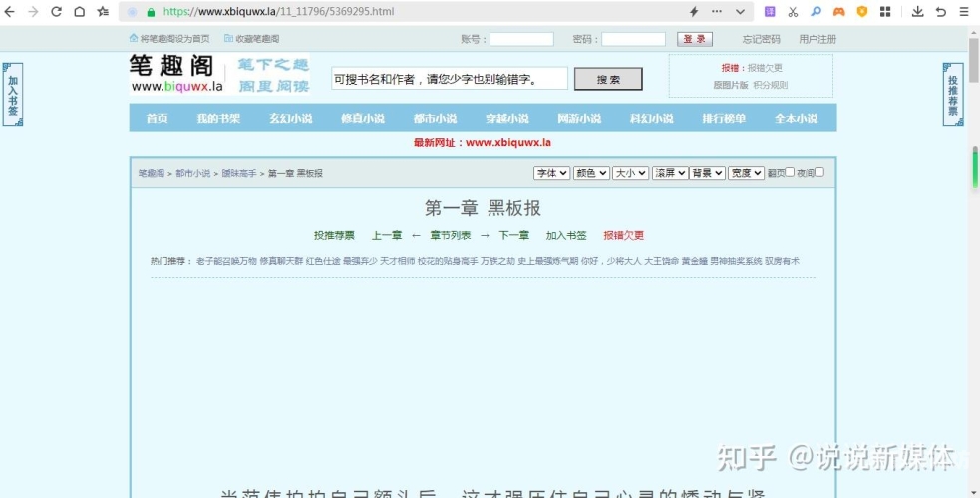Focus the book and author search box
The image size is (980, 498).
click(x=450, y=79)
